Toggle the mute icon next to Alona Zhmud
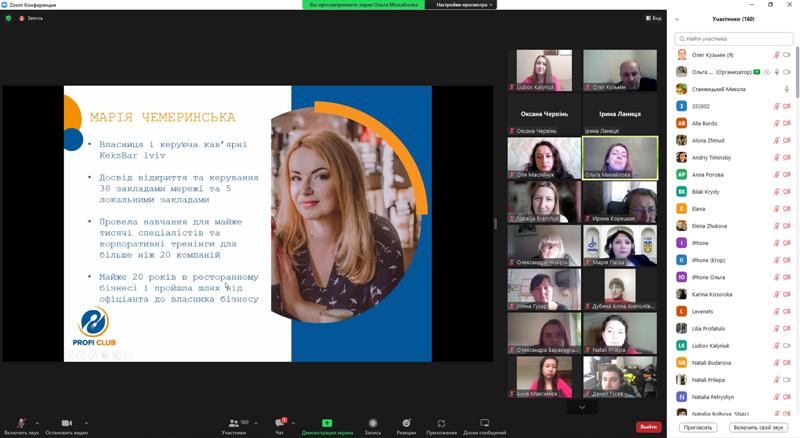This screenshot has height=438, width=800. coord(776,140)
